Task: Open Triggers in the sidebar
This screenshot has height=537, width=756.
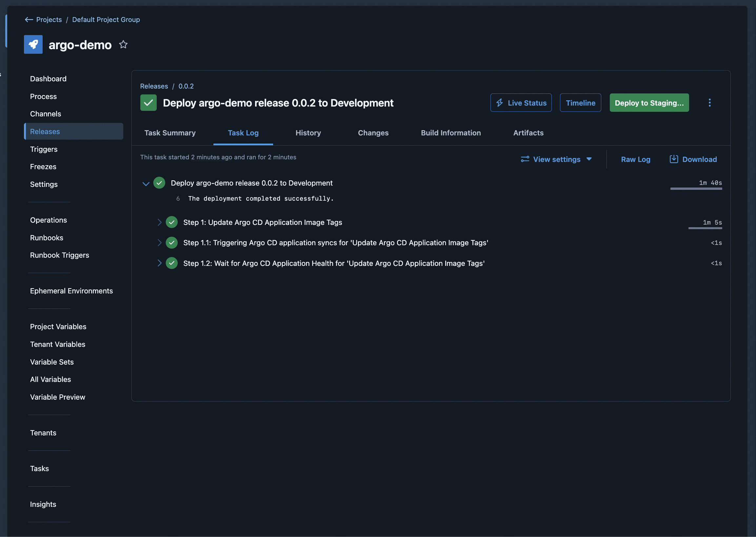Action: tap(44, 149)
